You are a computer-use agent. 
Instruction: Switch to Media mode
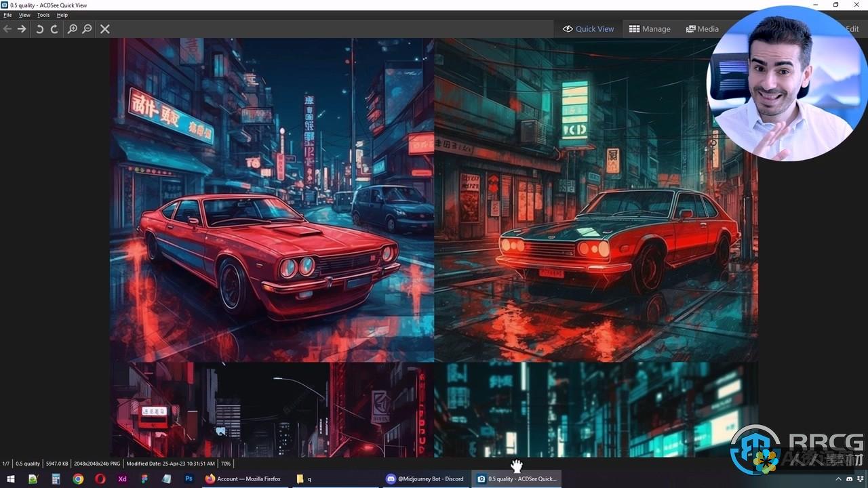[702, 28]
